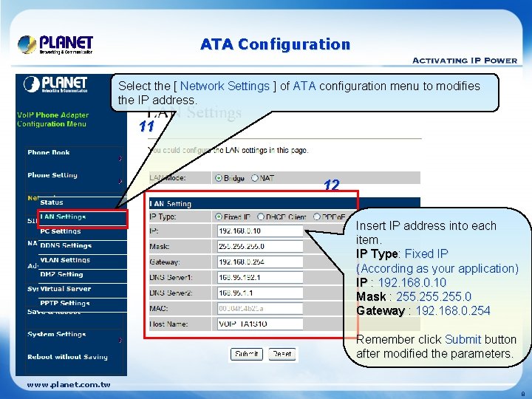
Task: Open the Phone Book menu
Action: pos(49,152)
